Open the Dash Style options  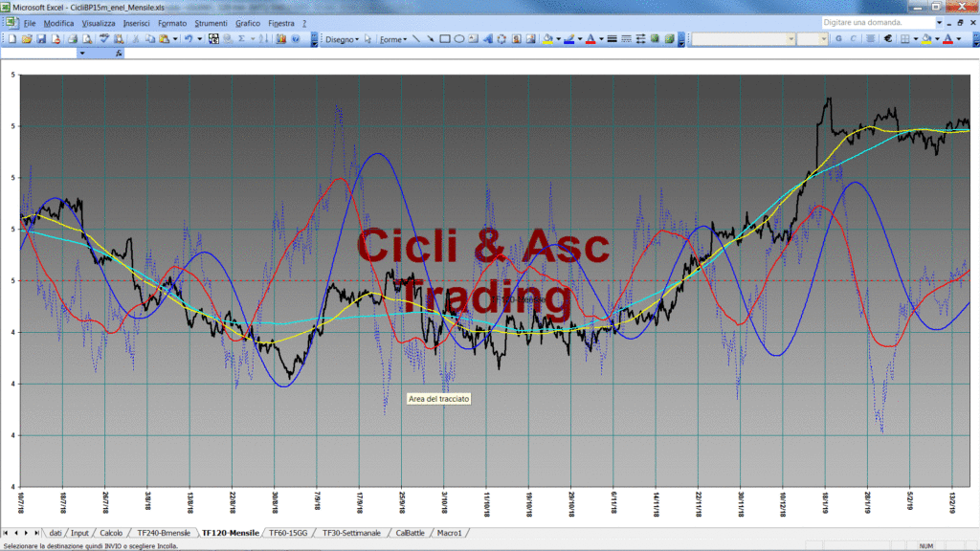626,38
